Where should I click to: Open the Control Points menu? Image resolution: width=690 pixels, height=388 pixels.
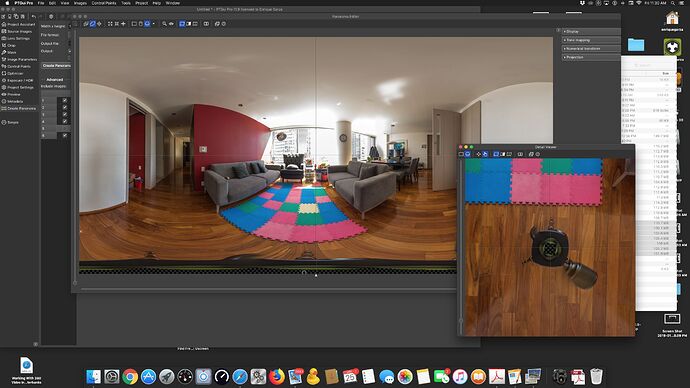(104, 3)
